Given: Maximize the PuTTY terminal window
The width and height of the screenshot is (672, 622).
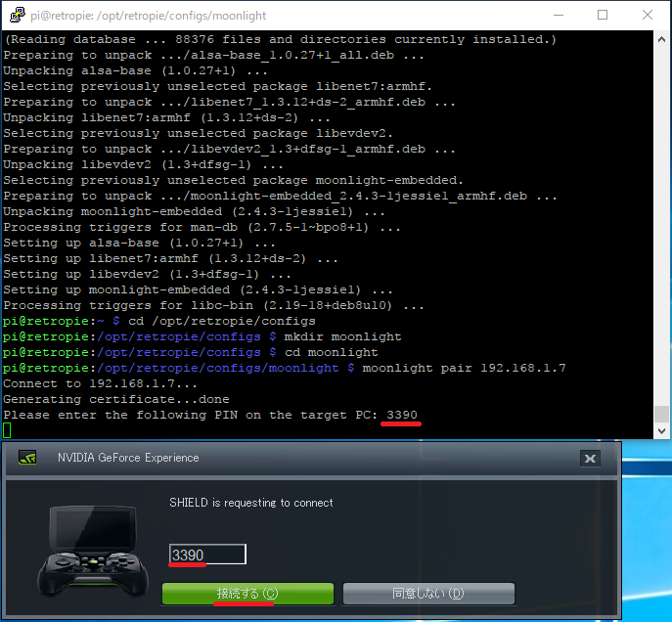Looking at the screenshot, I should click(x=603, y=15).
